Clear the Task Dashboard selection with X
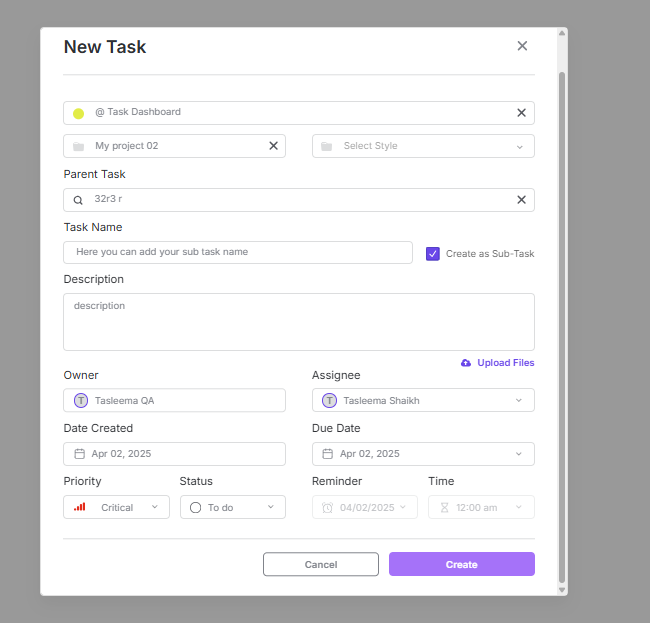The width and height of the screenshot is (650, 623). 521,113
